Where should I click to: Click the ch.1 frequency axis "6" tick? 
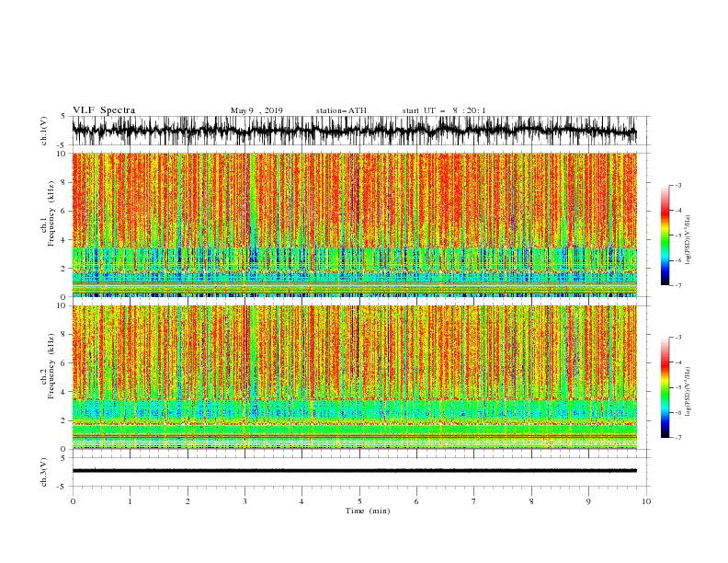pos(64,211)
